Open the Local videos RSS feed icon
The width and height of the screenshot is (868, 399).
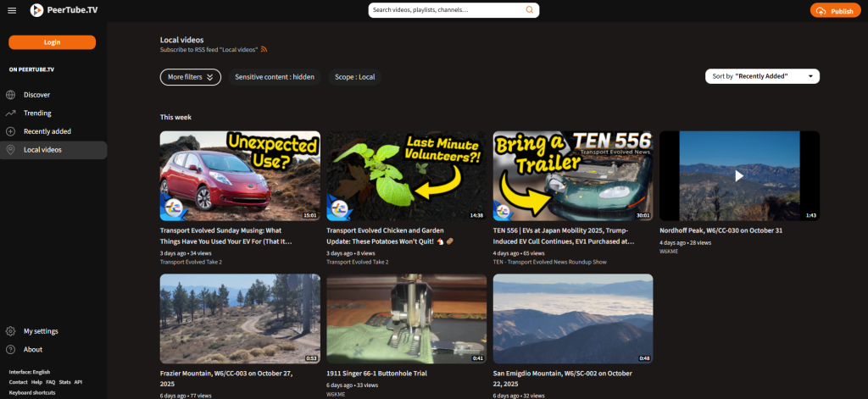[x=264, y=49]
